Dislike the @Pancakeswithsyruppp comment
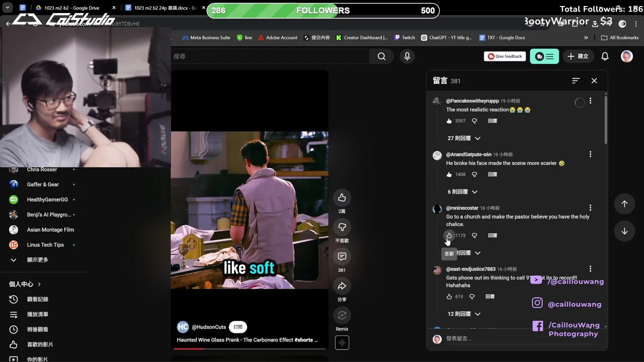 pyautogui.click(x=474, y=121)
